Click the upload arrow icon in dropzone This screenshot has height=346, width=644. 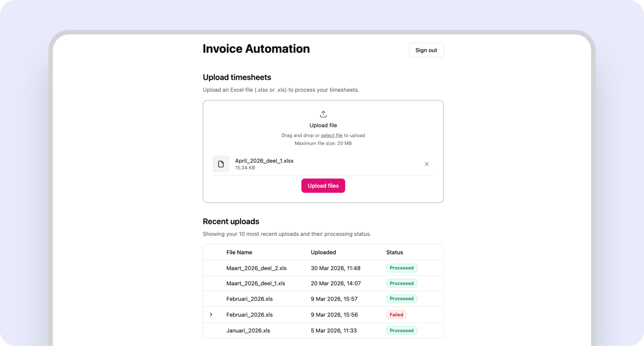[323, 114]
